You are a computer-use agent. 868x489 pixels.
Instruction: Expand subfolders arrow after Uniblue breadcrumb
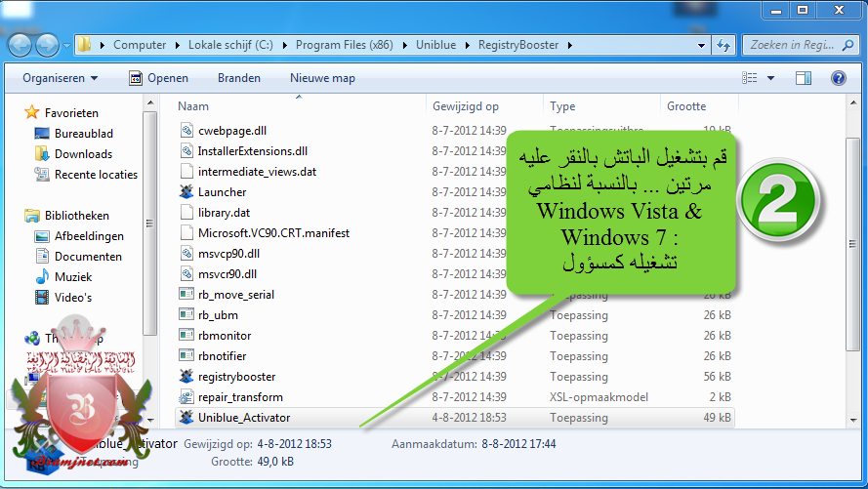(468, 45)
